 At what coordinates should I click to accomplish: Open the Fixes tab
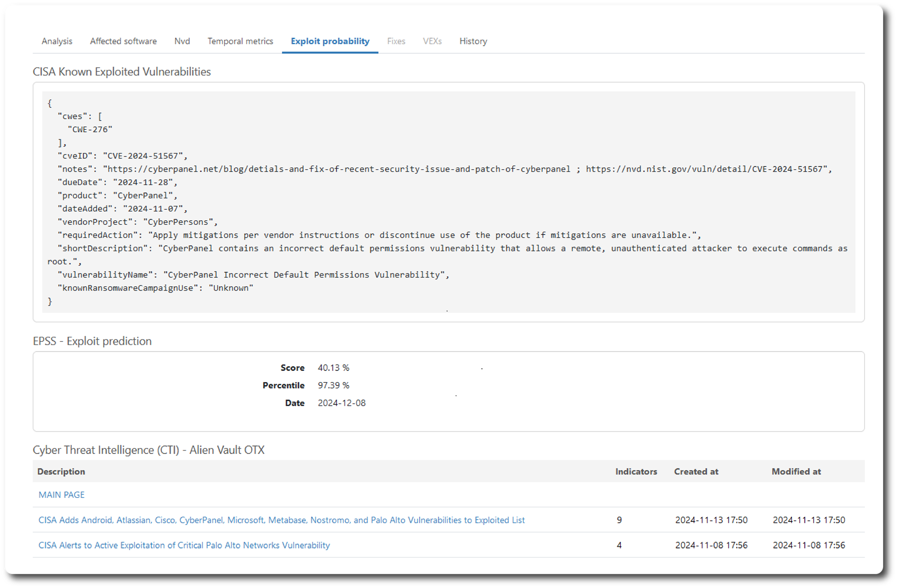click(396, 41)
